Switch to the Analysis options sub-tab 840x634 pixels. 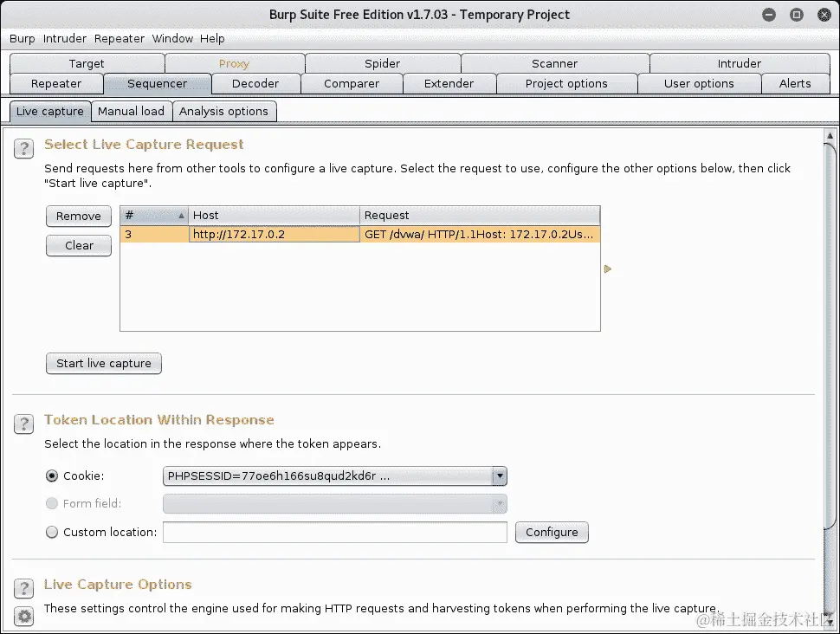click(x=223, y=111)
